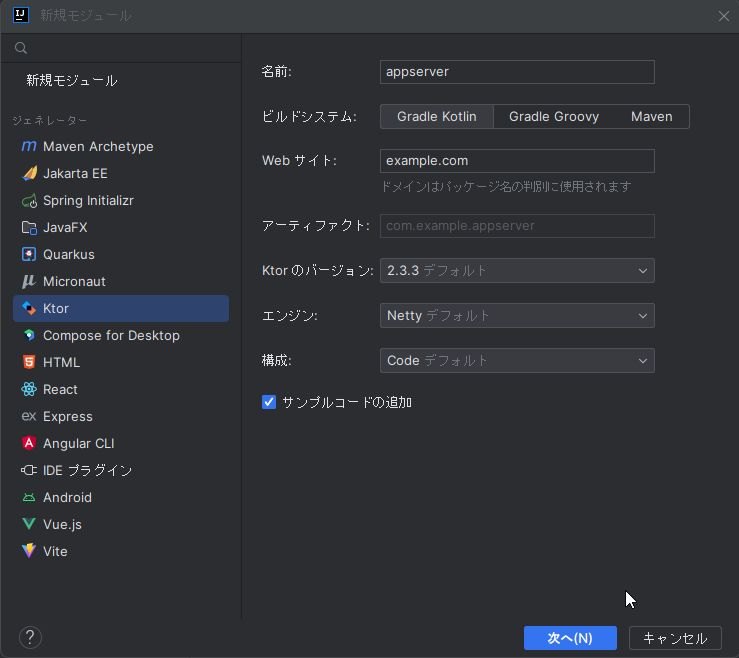Uncheck サンプルコードの追加 checkbox

click(269, 402)
